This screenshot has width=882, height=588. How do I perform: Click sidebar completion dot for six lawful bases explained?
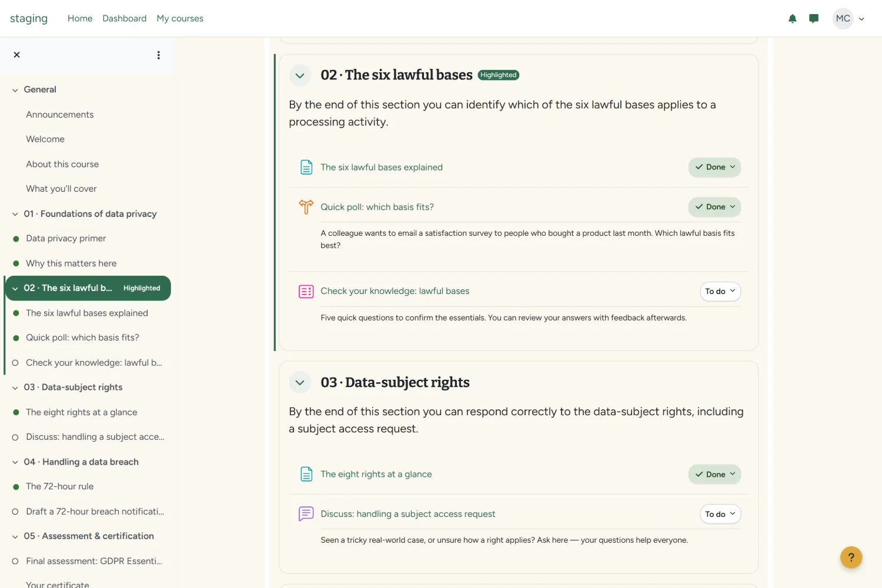pos(16,313)
